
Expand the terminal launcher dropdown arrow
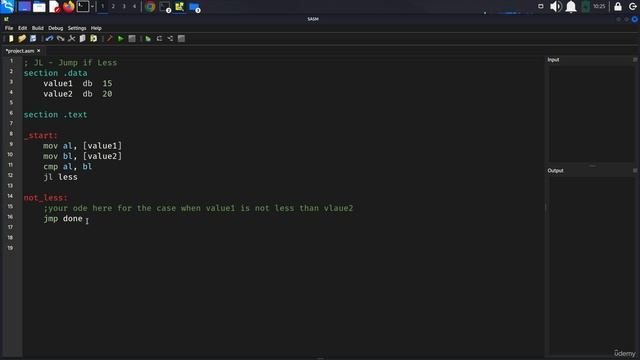pyautogui.click(x=93, y=7)
